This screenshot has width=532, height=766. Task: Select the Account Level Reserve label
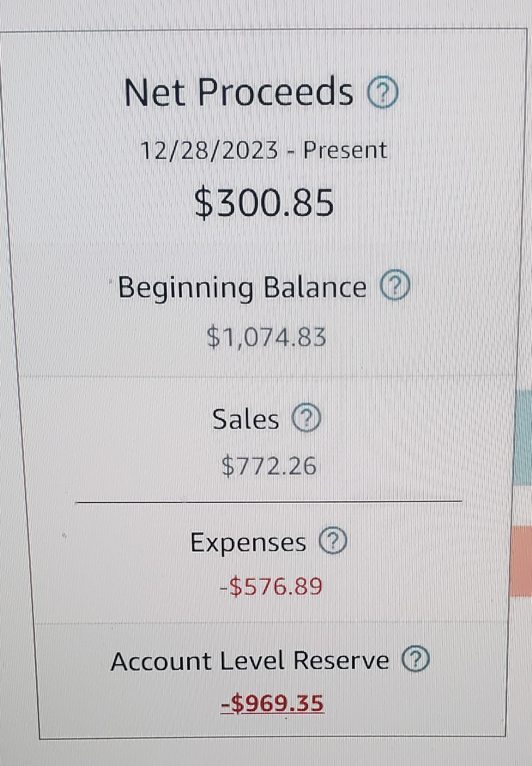point(250,660)
